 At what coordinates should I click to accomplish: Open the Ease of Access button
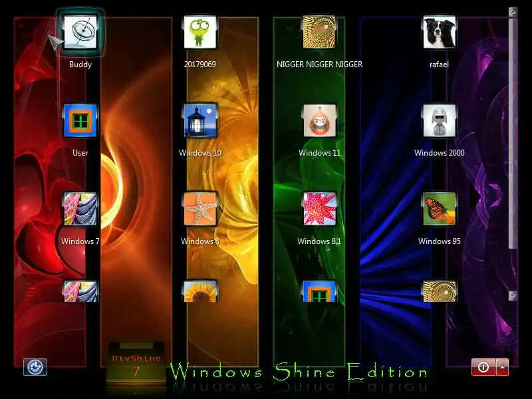click(35, 367)
